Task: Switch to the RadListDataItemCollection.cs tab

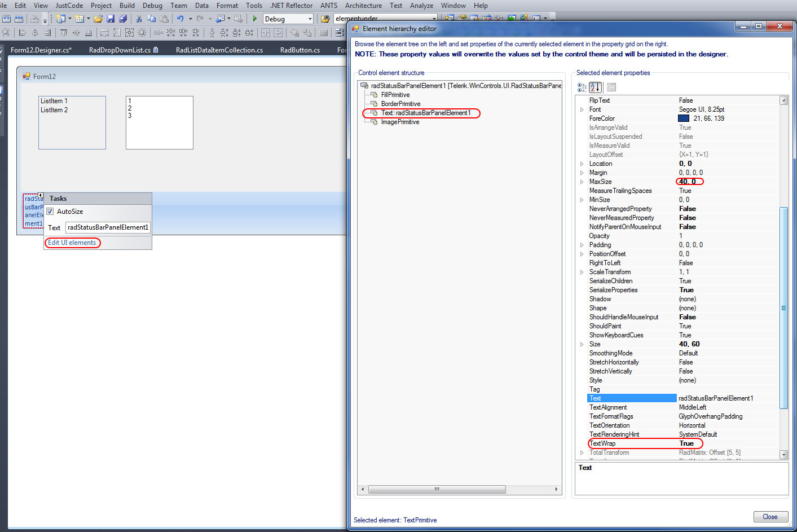Action: click(219, 50)
